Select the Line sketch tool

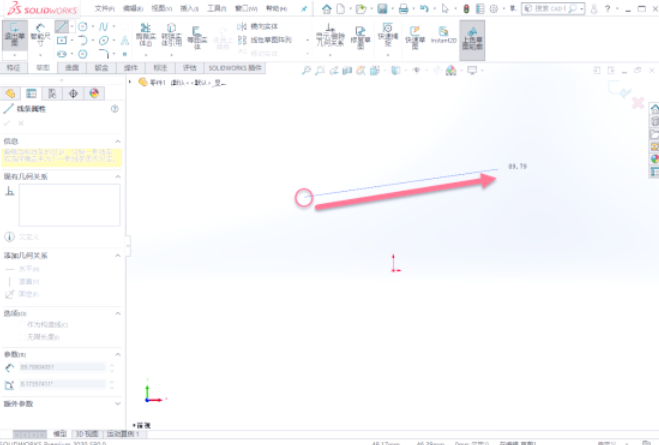pos(61,27)
